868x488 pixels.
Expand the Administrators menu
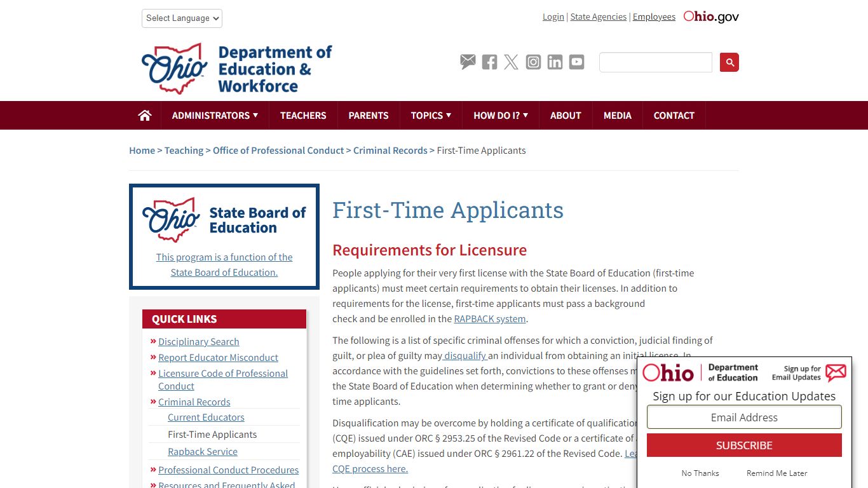215,115
